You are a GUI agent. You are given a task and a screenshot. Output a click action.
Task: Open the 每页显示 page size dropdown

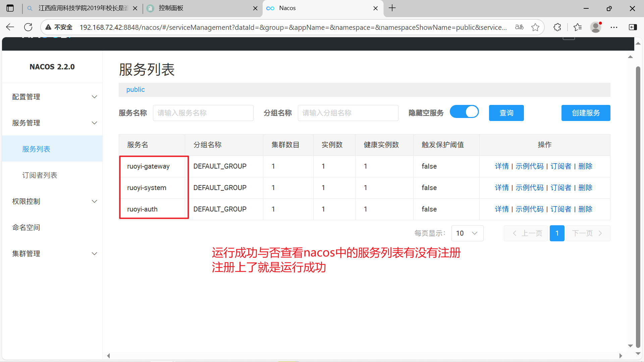pyautogui.click(x=467, y=233)
